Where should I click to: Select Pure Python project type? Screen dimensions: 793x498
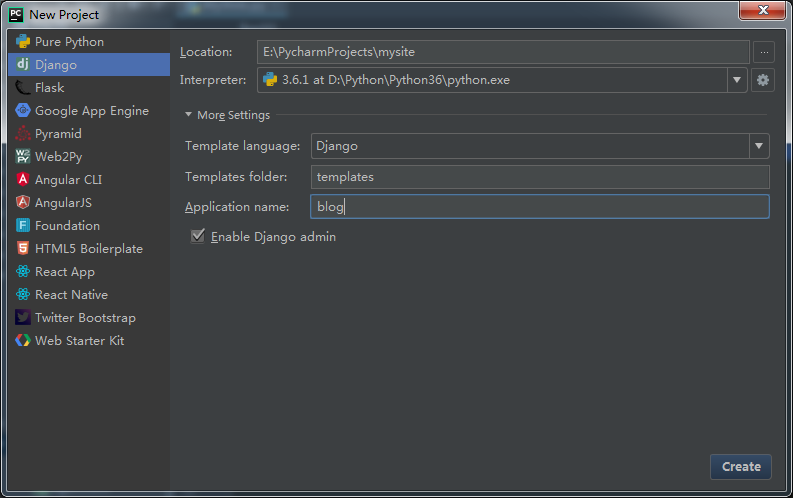point(89,41)
